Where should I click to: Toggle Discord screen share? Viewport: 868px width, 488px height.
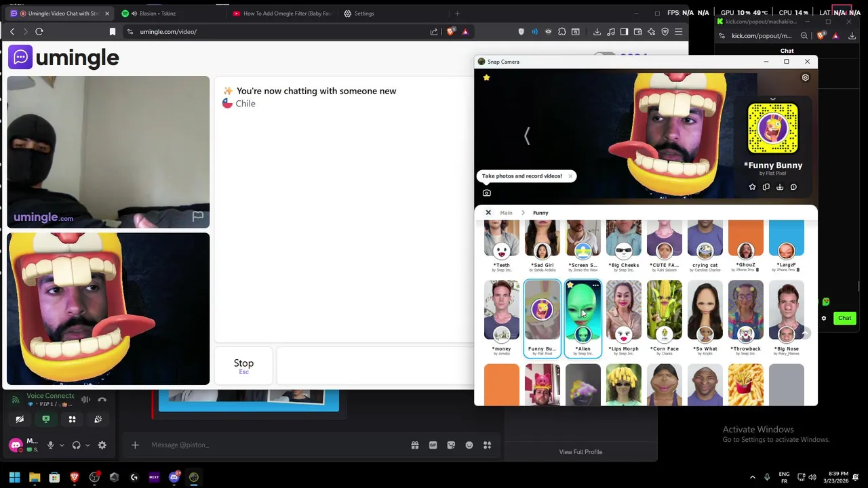45,420
